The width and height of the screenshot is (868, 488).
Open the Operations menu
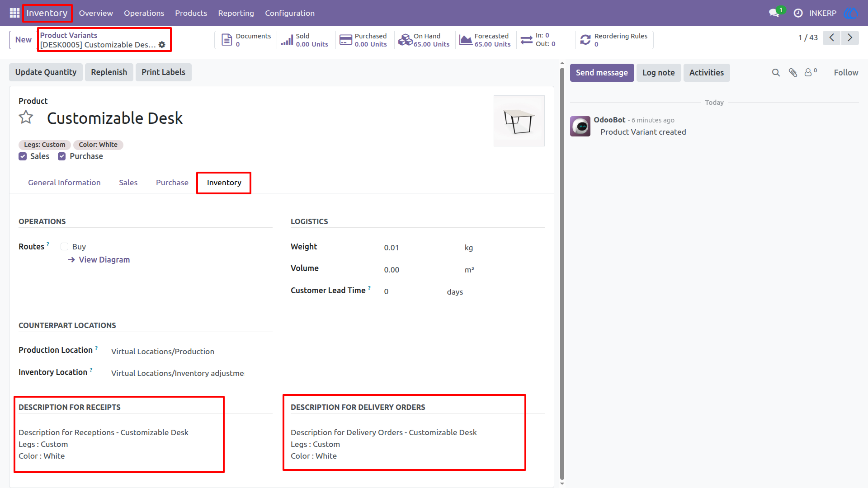[x=144, y=13]
